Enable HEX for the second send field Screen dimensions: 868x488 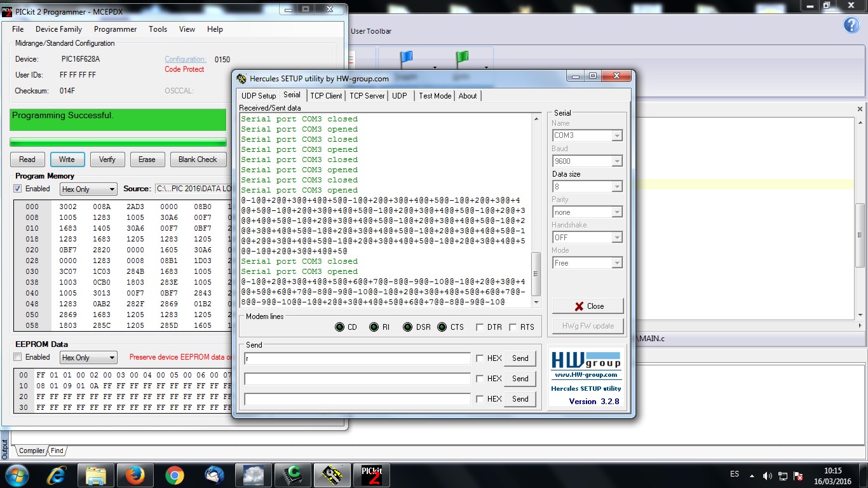(x=480, y=379)
